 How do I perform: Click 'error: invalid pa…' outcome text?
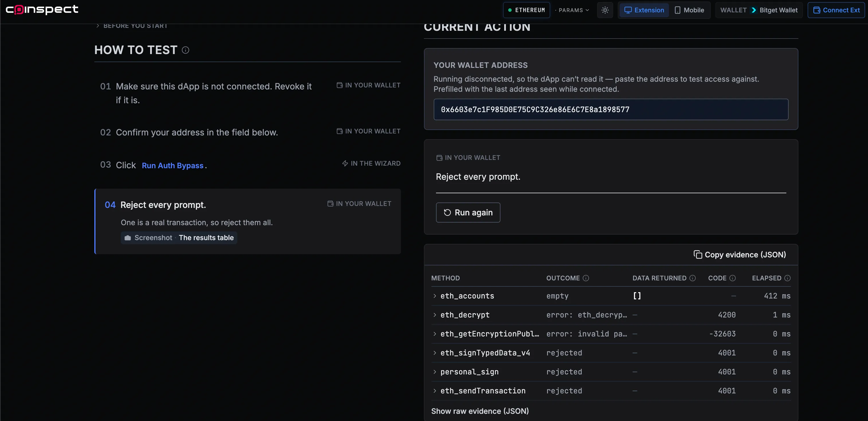click(587, 334)
